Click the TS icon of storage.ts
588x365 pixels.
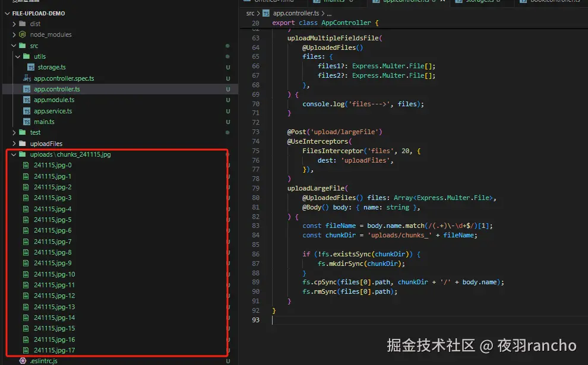click(x=31, y=68)
